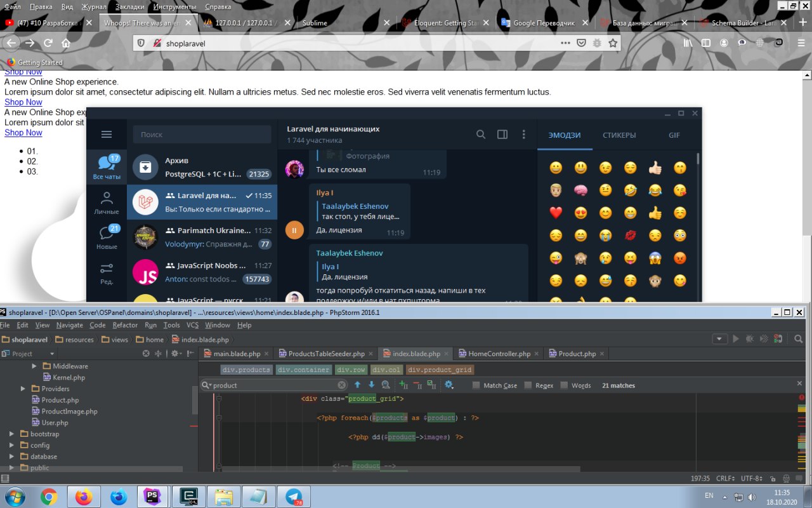
Task: Search inside the Laravel chat
Action: tap(481, 134)
